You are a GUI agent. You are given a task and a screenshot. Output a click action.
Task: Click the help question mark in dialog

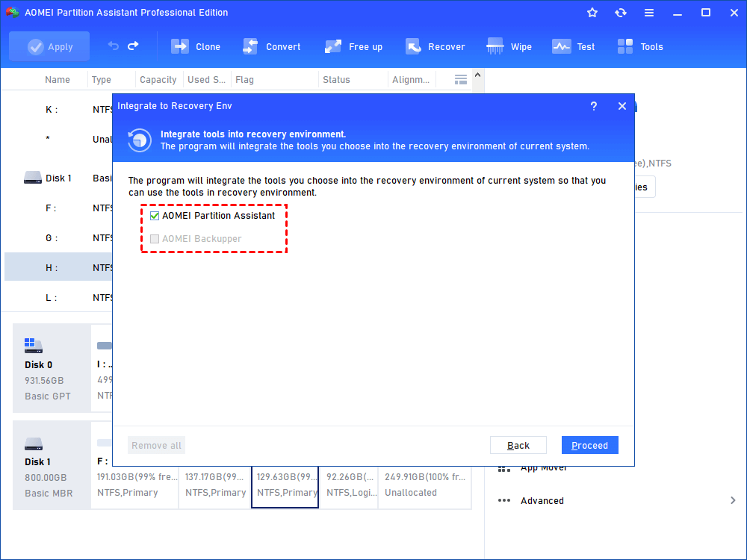pyautogui.click(x=594, y=106)
